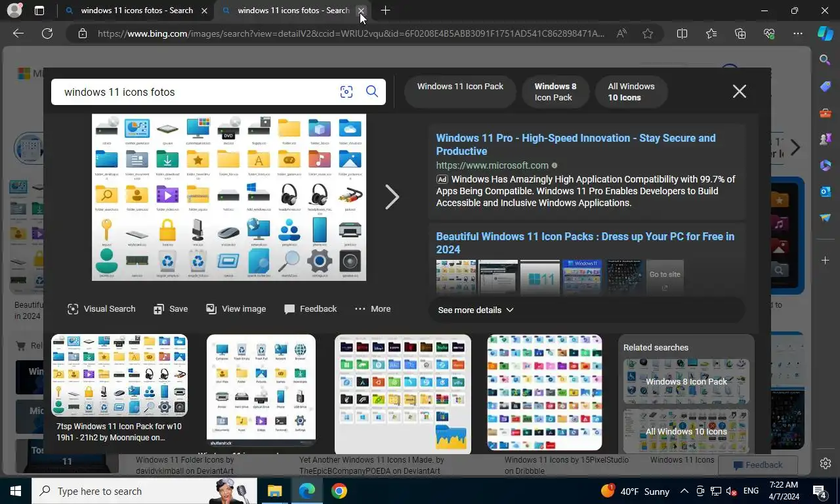Open the notification center icon
The image size is (840, 504).
point(820,491)
